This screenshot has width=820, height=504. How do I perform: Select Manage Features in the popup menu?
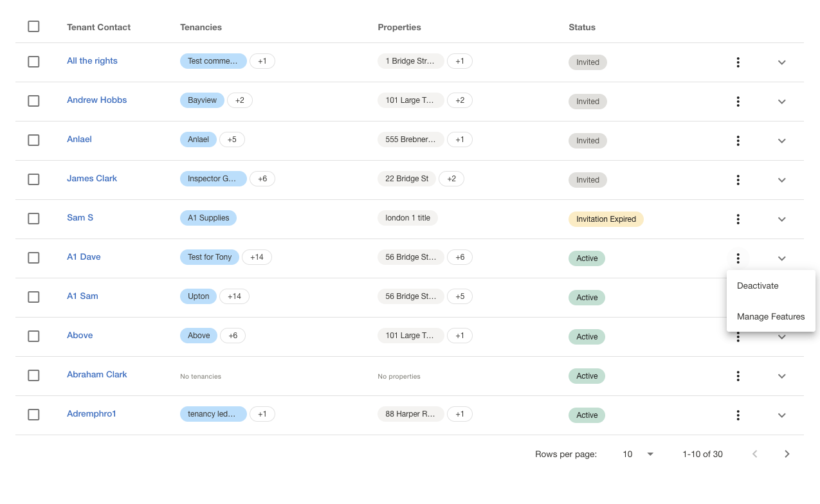pyautogui.click(x=770, y=317)
